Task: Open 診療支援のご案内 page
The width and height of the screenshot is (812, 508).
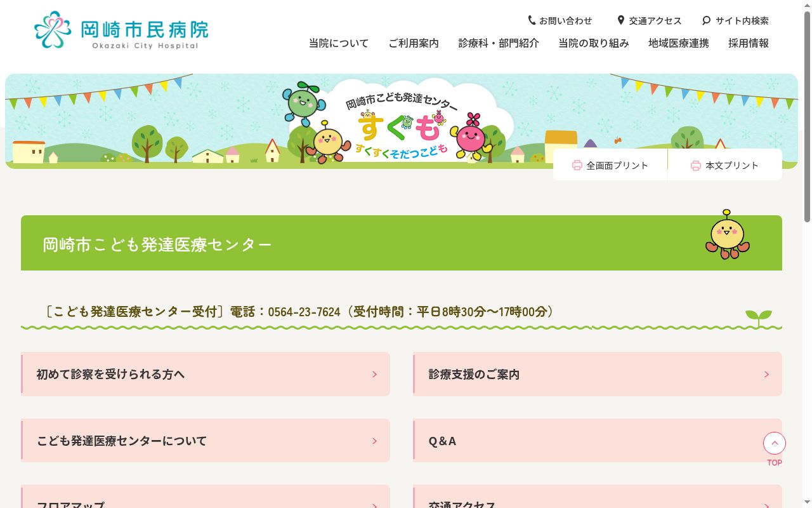Action: 598,375
